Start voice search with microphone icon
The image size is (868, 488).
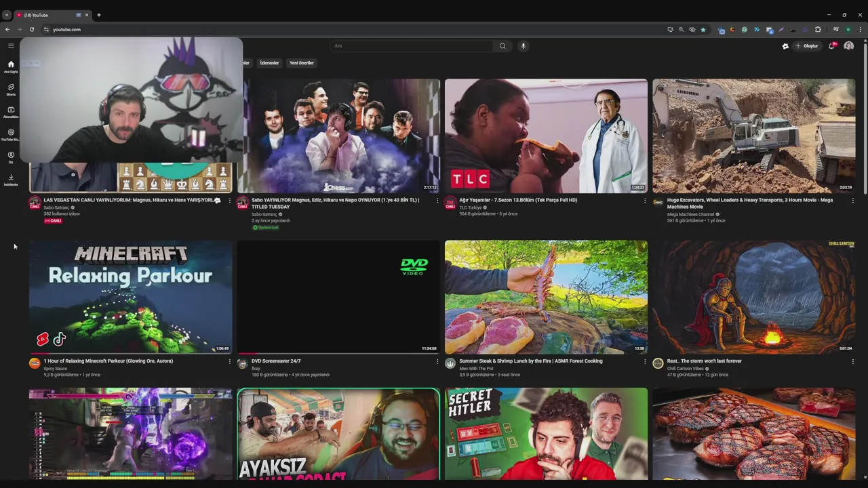point(523,46)
